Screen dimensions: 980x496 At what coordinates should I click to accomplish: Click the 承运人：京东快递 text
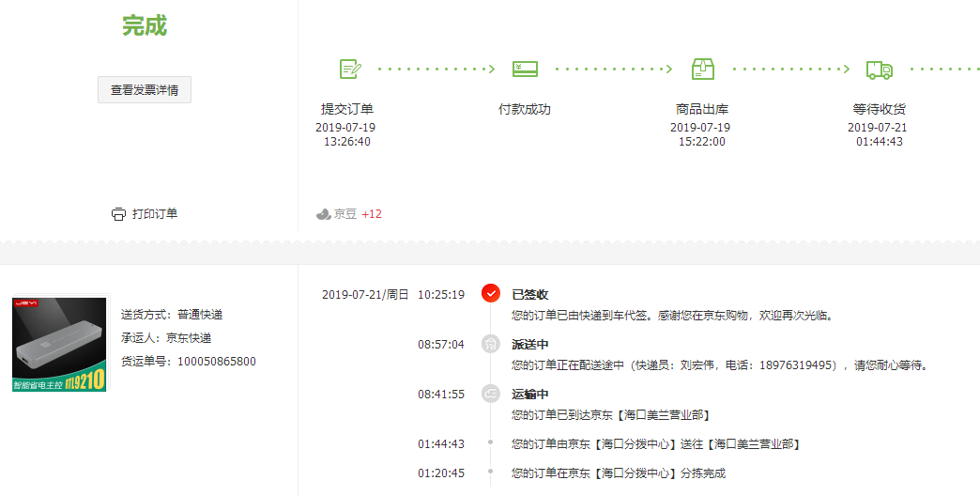pos(166,338)
